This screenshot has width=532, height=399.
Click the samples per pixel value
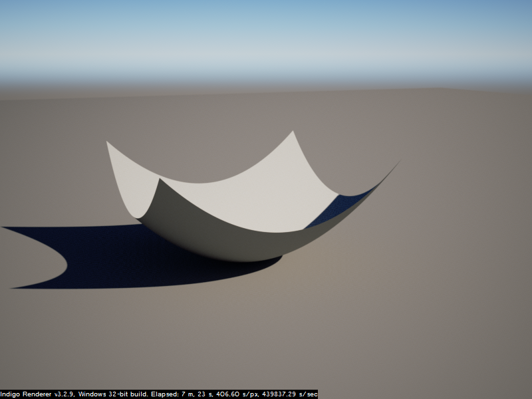233,394
